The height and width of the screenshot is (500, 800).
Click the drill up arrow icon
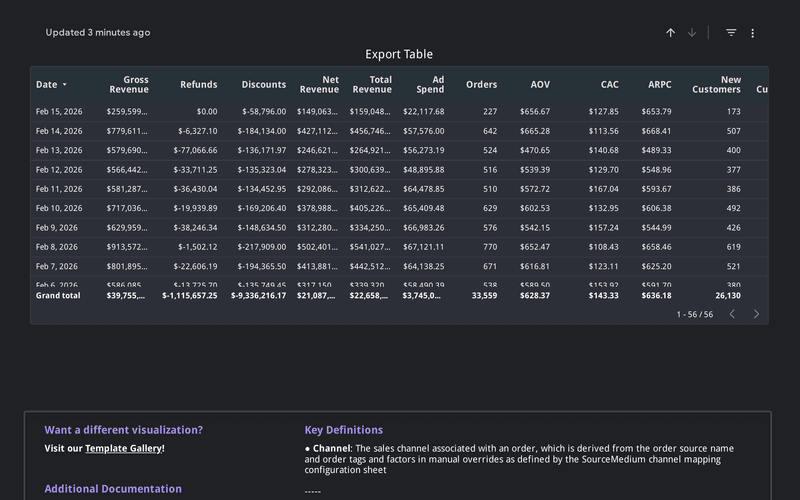click(x=671, y=33)
